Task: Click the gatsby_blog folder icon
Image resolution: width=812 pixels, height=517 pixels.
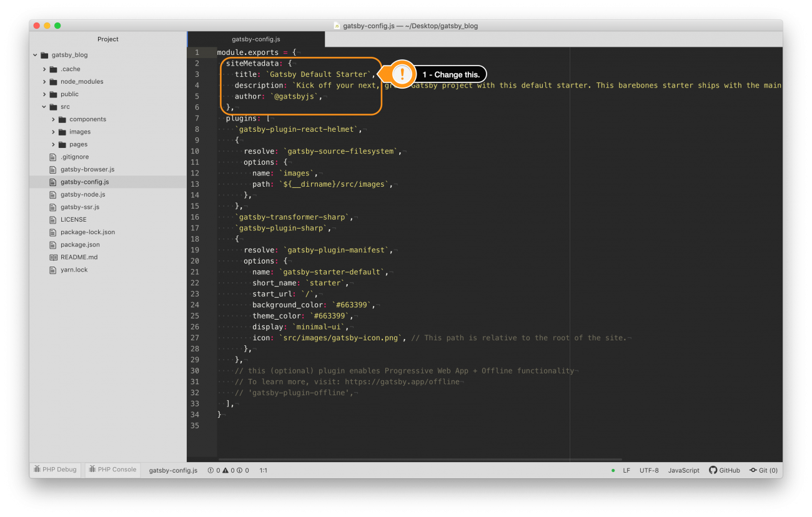Action: tap(44, 55)
